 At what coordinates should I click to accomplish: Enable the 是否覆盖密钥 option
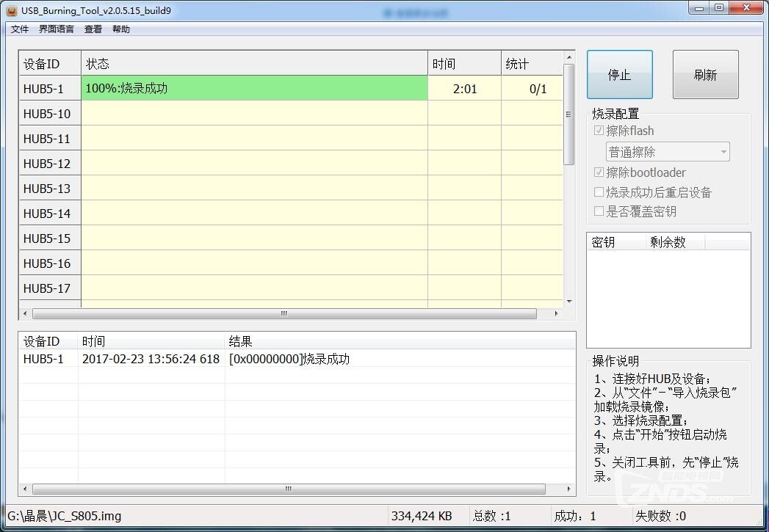600,211
